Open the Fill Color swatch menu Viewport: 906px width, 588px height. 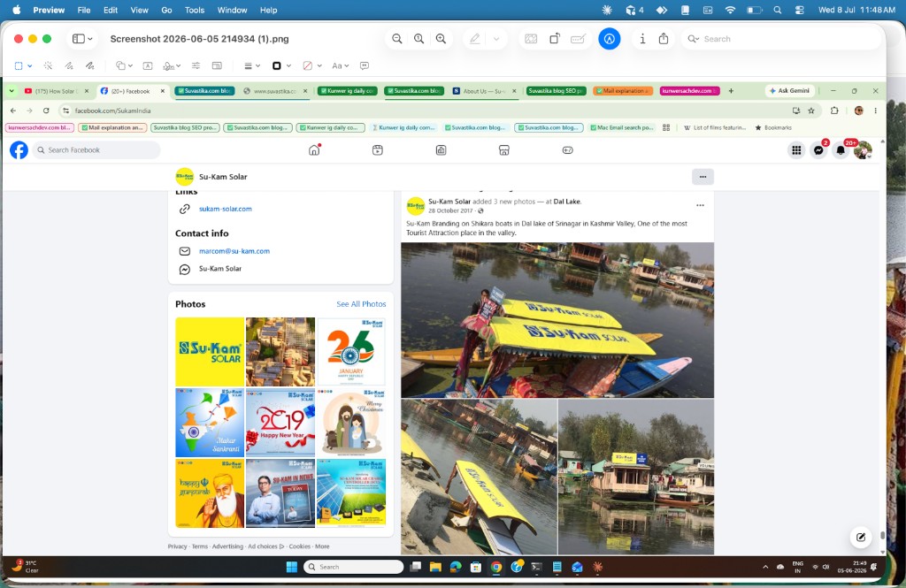coord(312,65)
